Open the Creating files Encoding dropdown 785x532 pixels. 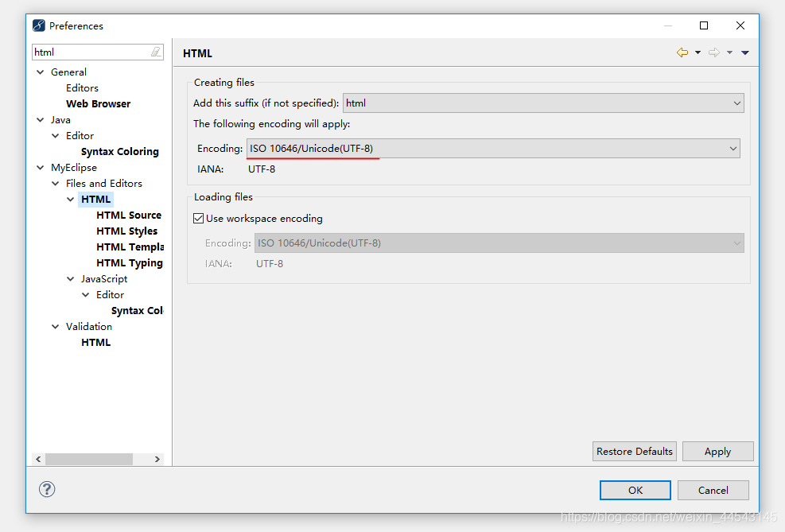coord(493,149)
